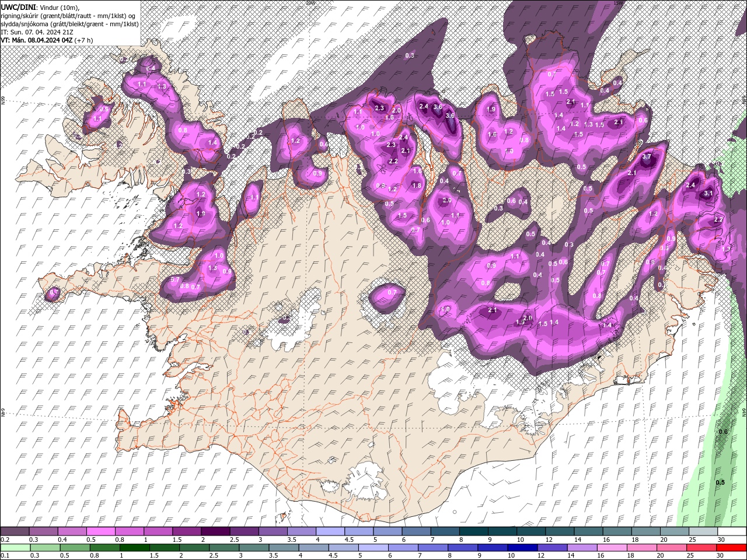Select the dark teal 8 swatch, top legend row
The height and width of the screenshot is (560, 747).
(473, 531)
